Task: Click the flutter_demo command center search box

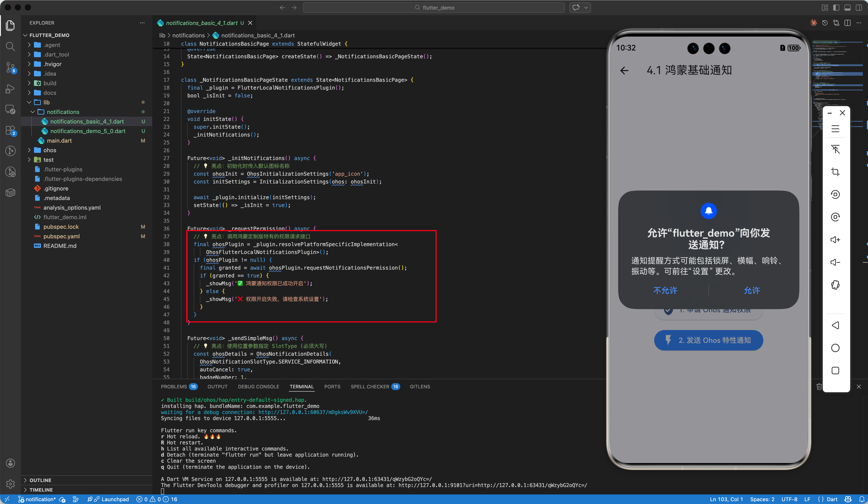Action: (434, 8)
